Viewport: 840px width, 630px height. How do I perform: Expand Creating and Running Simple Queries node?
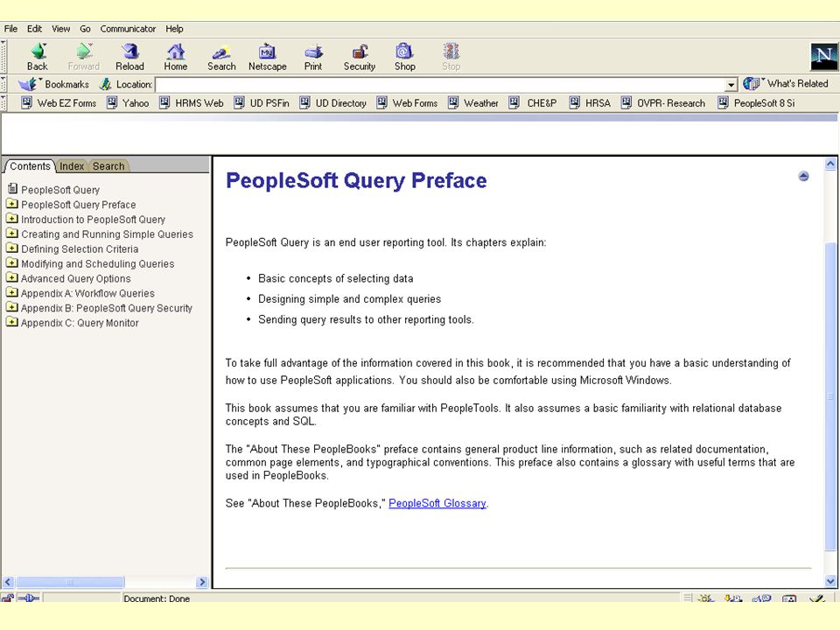point(11,233)
